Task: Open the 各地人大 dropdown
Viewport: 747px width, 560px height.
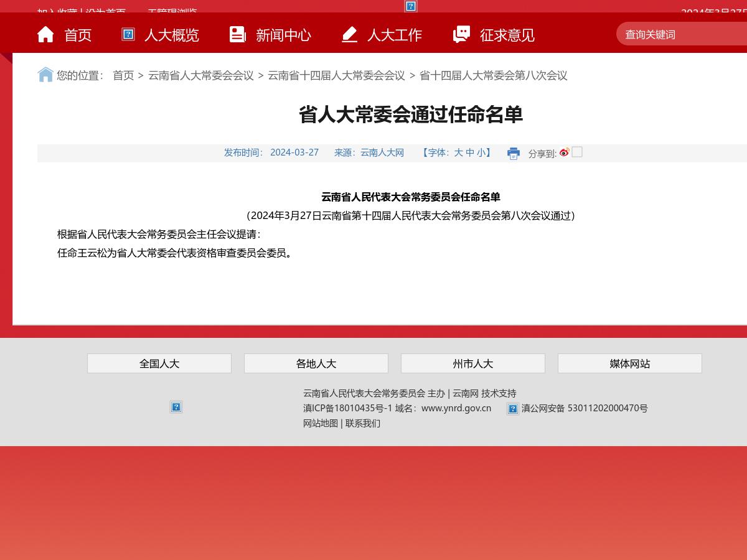Action: (316, 363)
